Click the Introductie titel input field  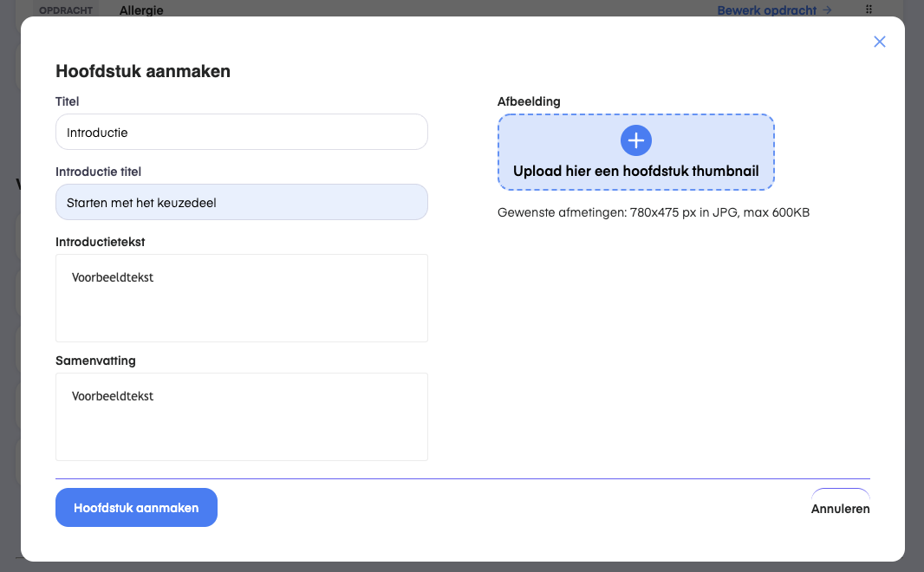click(241, 203)
